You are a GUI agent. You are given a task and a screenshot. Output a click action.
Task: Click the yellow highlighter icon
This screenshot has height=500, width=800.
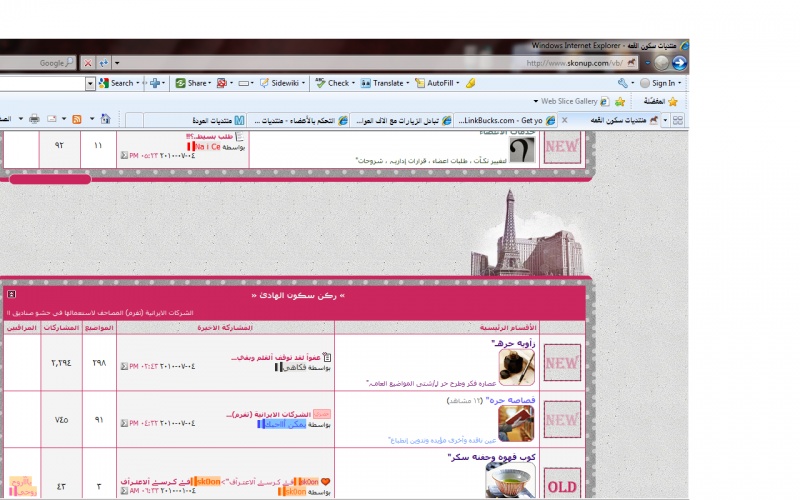click(470, 83)
